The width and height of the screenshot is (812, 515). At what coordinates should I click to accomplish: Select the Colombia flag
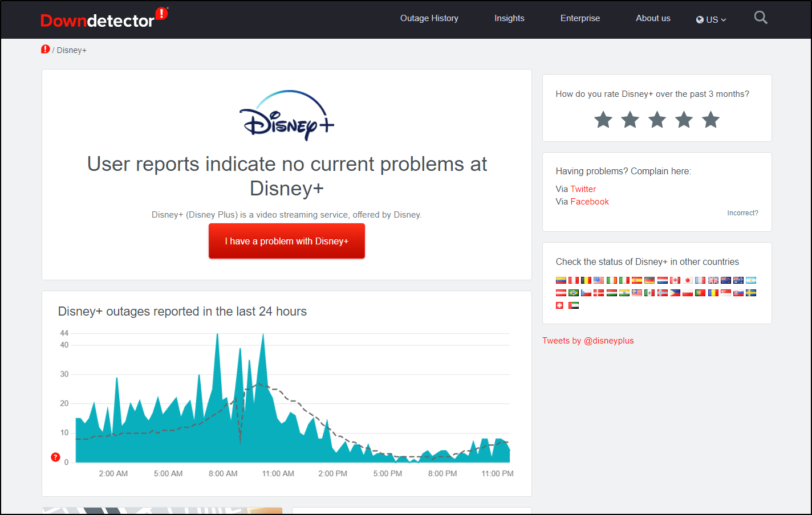[561, 280]
